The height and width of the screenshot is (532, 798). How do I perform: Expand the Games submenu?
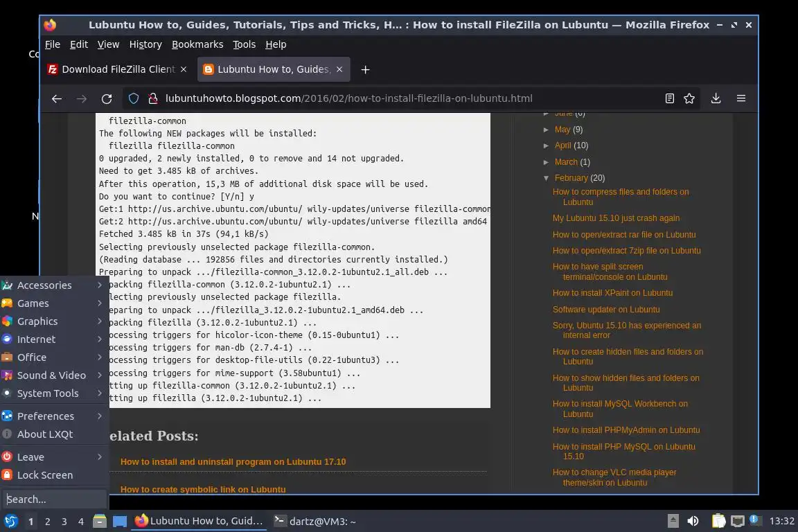55,303
